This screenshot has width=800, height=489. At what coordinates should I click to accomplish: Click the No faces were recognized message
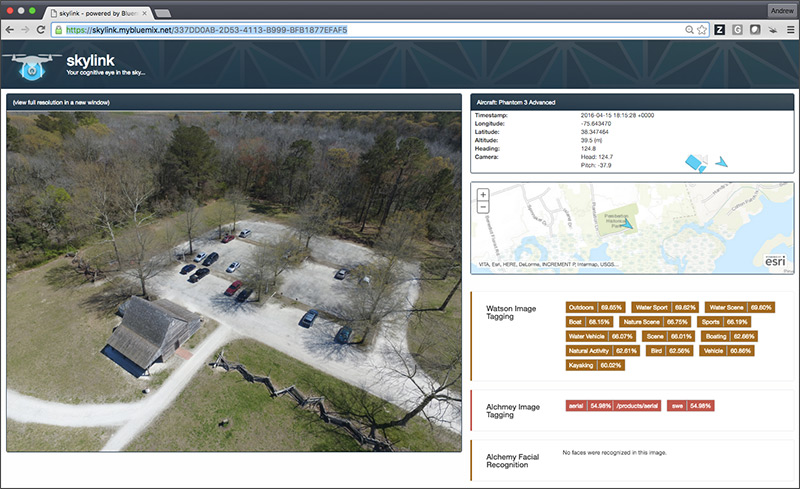point(614,452)
